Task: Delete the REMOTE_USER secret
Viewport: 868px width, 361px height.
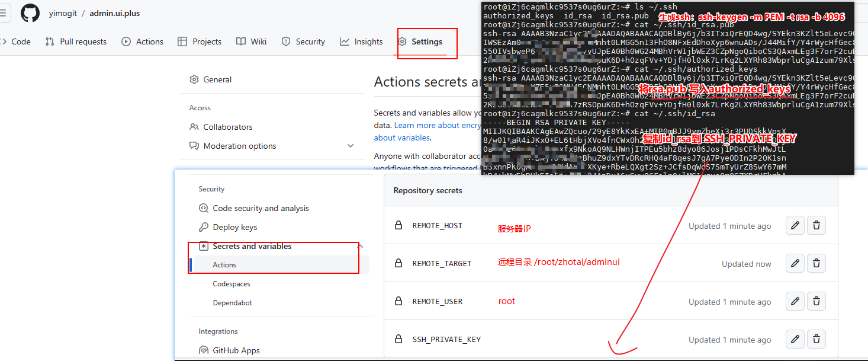Action: tap(816, 301)
